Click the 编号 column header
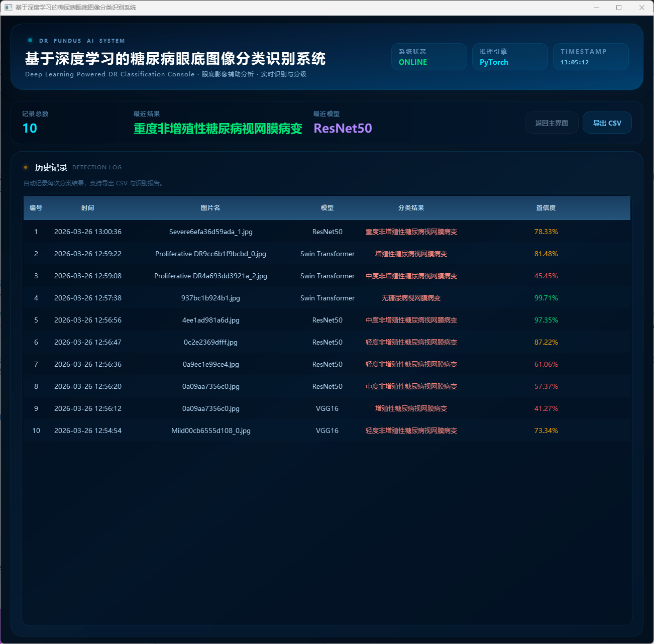This screenshot has height=644, width=654. (36, 208)
